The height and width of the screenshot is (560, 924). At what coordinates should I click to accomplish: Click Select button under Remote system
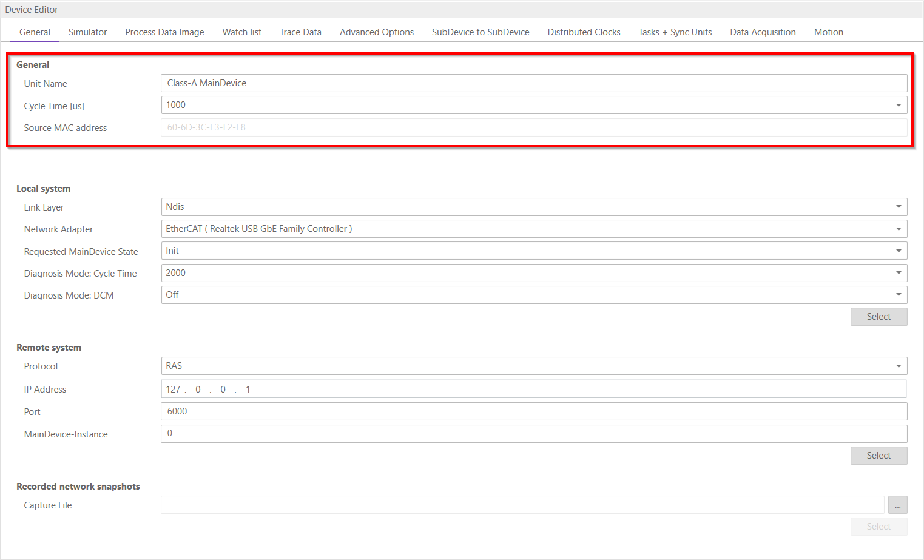click(878, 456)
